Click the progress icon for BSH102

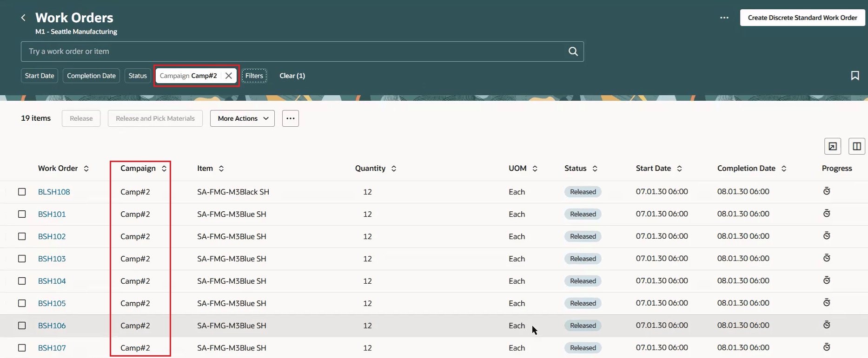pos(827,236)
